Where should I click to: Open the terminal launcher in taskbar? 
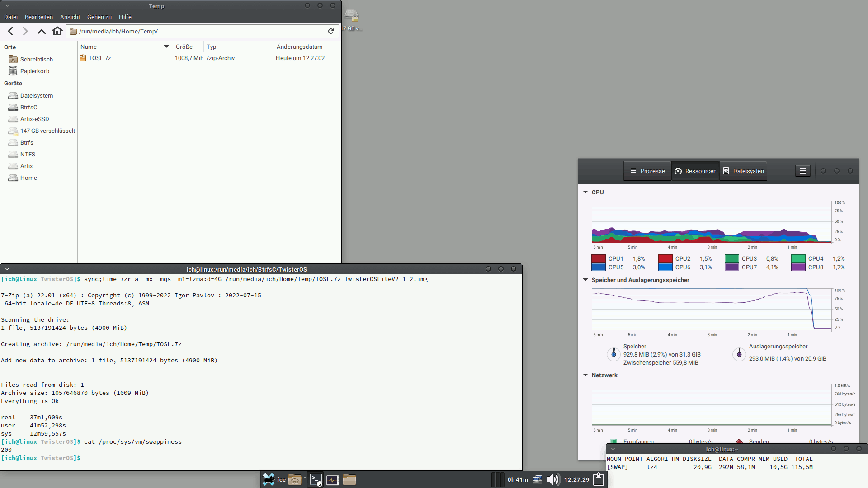316,479
